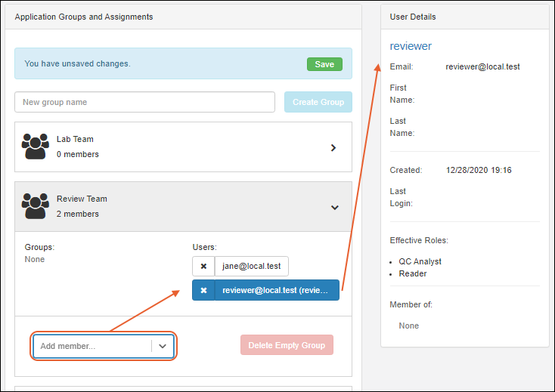Screen dimensions: 555x392
Task: Click the Create Group button
Action: coord(318,102)
